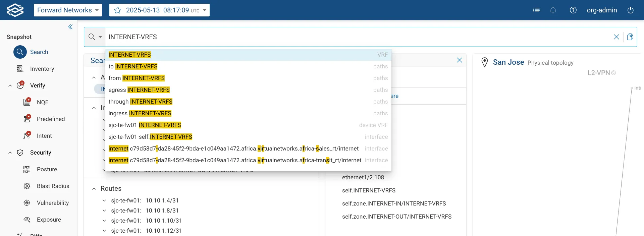
Task: Expand route sjc-te-fw01 10.10.1.12/31
Action: (104, 231)
